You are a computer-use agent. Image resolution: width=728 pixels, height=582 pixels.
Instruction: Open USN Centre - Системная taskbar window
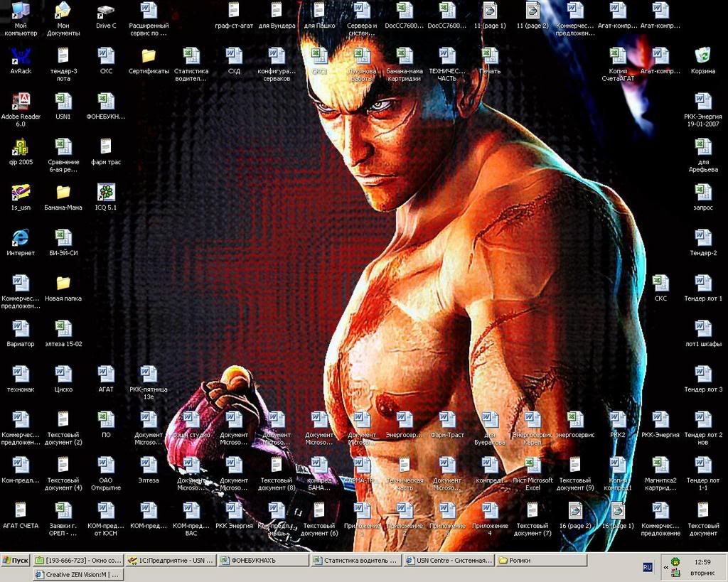tap(449, 560)
